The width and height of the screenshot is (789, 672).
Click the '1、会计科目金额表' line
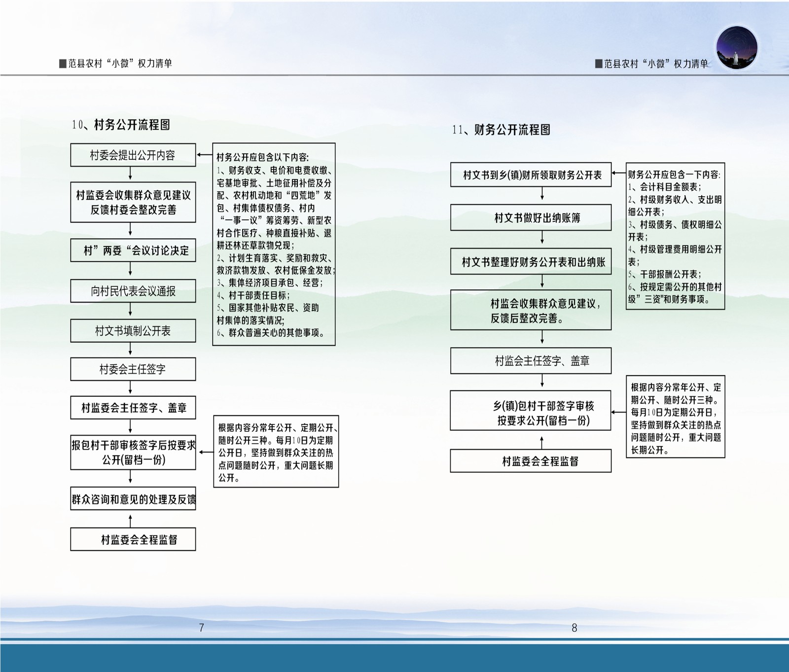pos(665,187)
